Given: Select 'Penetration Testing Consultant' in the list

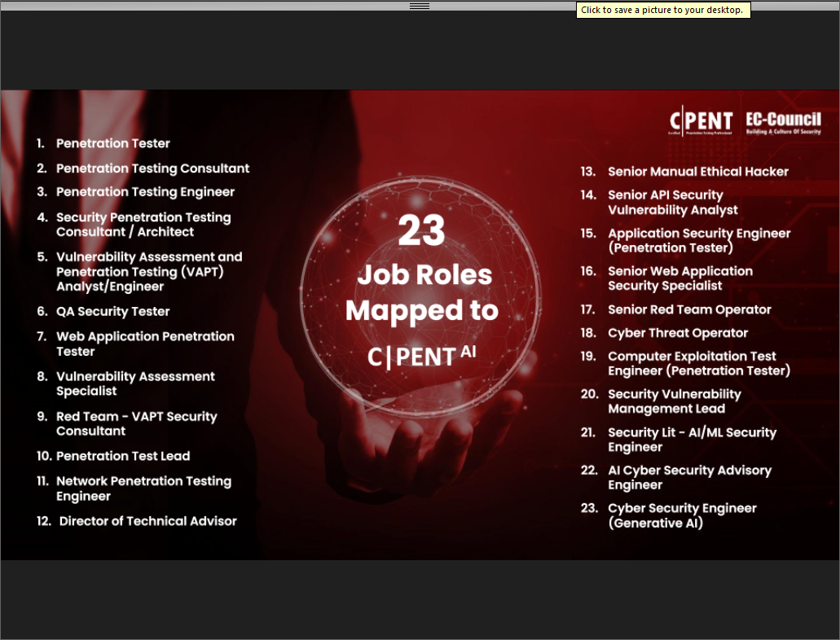Looking at the screenshot, I should pos(152,169).
